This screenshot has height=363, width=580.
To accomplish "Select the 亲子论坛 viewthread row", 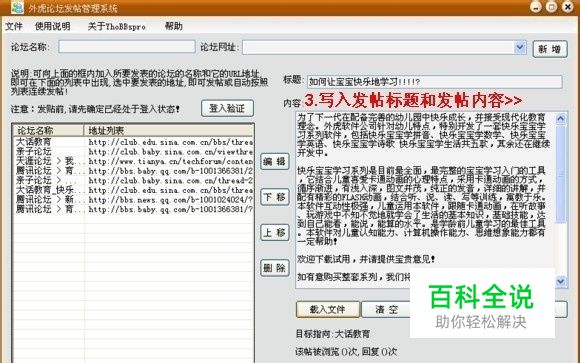I will tap(134, 151).
